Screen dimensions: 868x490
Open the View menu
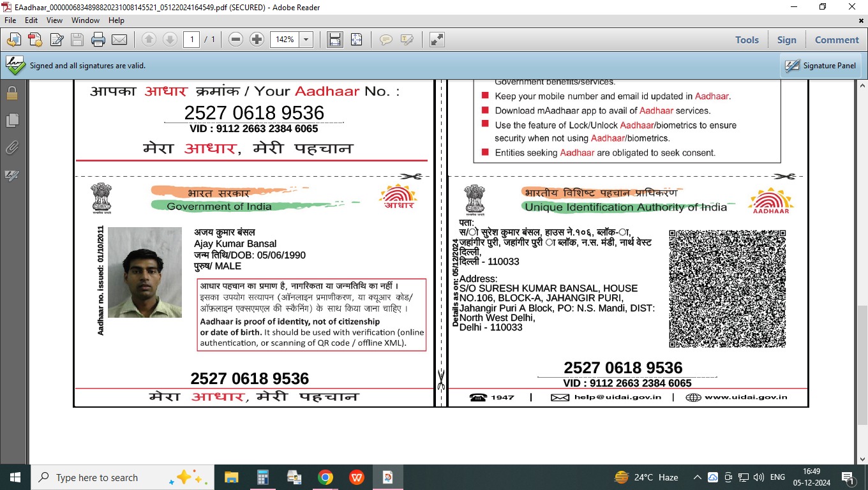coord(54,20)
